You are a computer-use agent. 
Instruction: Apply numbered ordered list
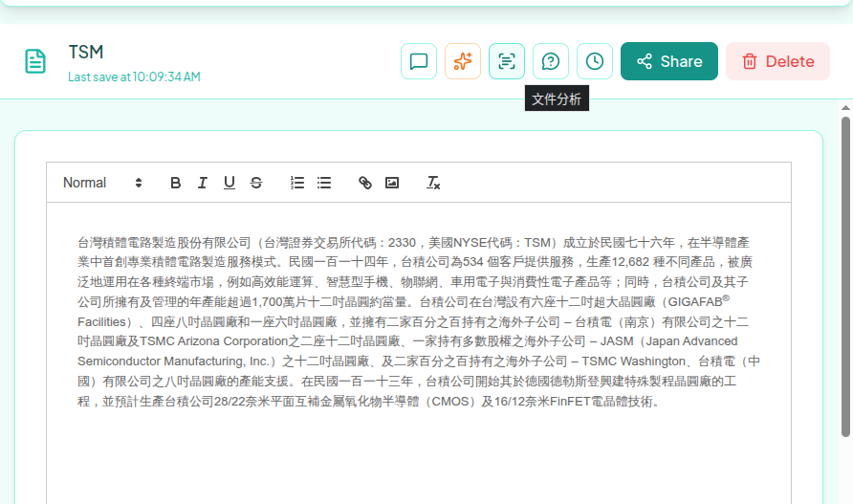pos(297,183)
